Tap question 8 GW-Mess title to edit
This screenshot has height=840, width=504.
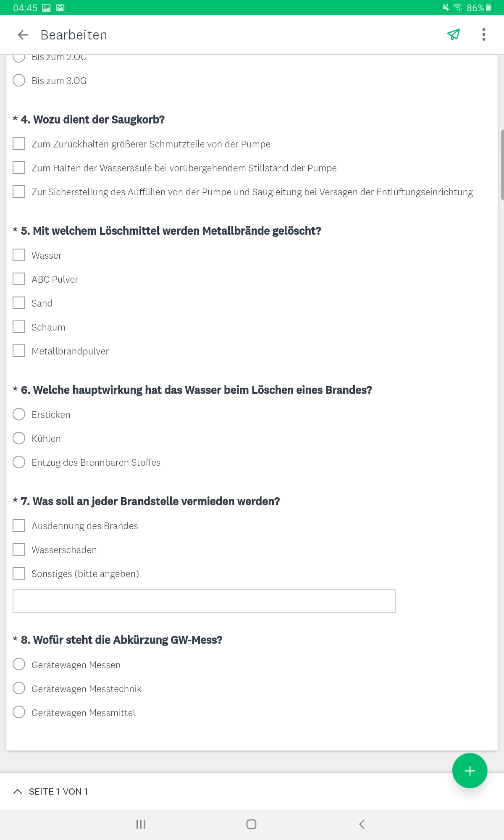[121, 640]
